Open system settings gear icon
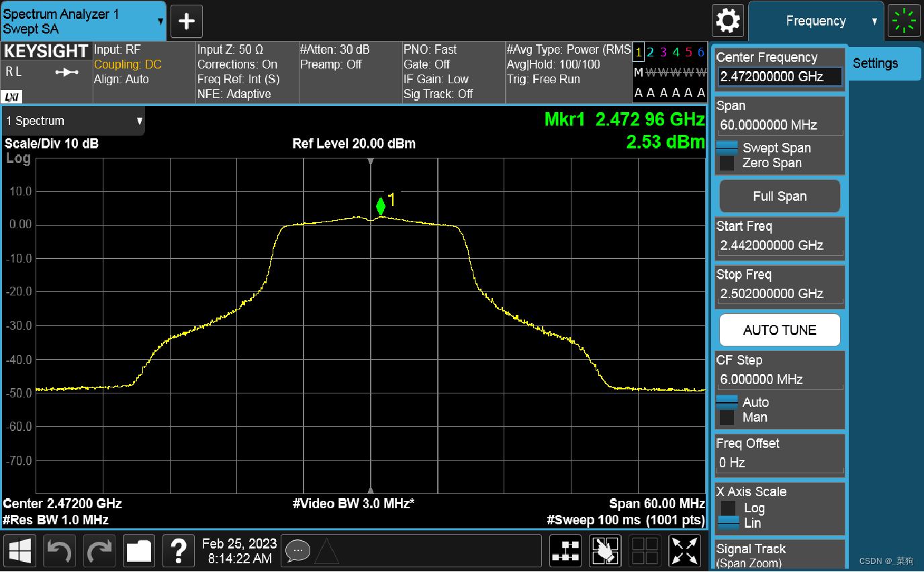The height and width of the screenshot is (572, 924). click(x=728, y=21)
